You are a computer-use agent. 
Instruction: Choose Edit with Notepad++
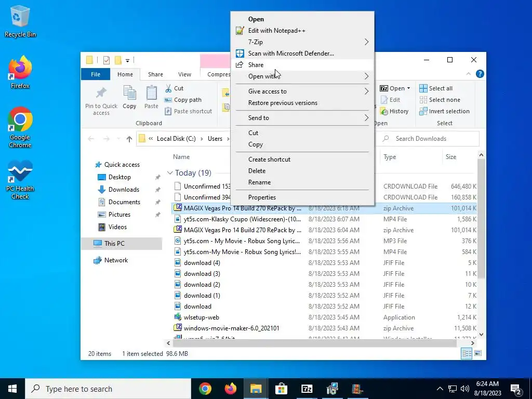coord(302,31)
